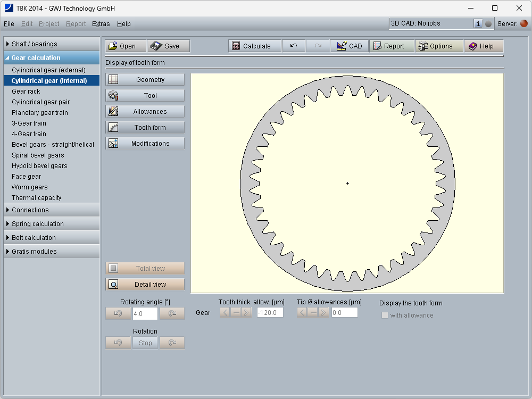Select Worm gears module
Viewport: 532px width, 399px height.
[x=30, y=187]
